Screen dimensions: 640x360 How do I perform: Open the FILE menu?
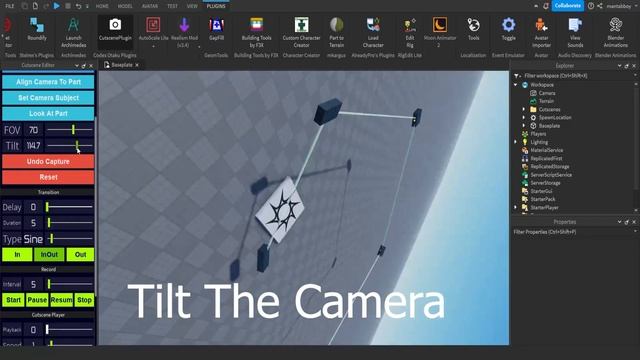pos(9,6)
